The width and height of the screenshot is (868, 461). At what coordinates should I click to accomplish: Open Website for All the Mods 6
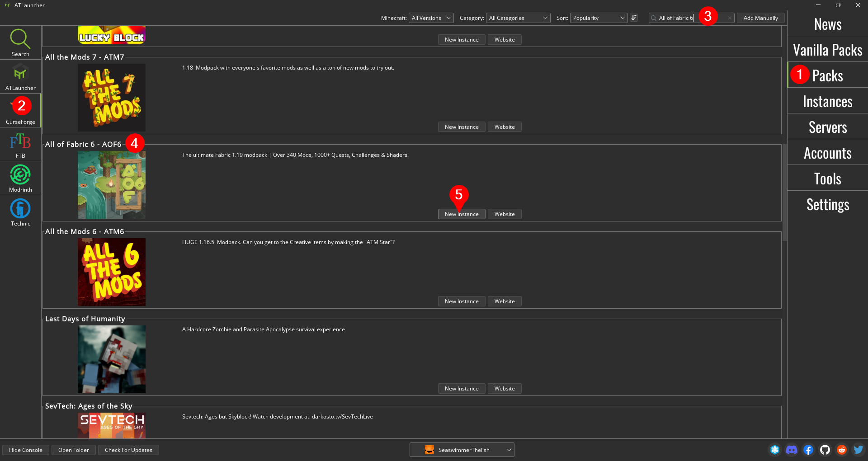[x=505, y=301]
